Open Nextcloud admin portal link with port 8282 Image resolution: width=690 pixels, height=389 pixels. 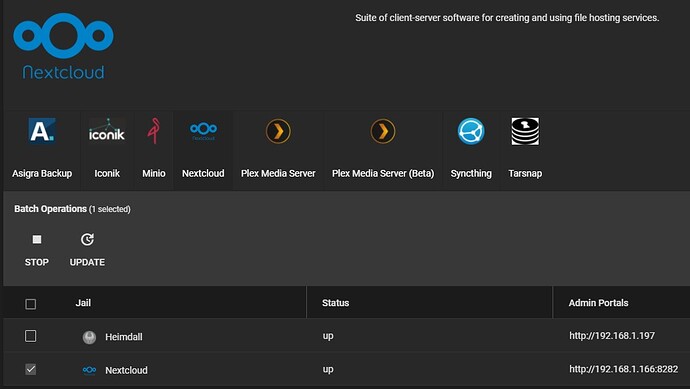tap(624, 369)
